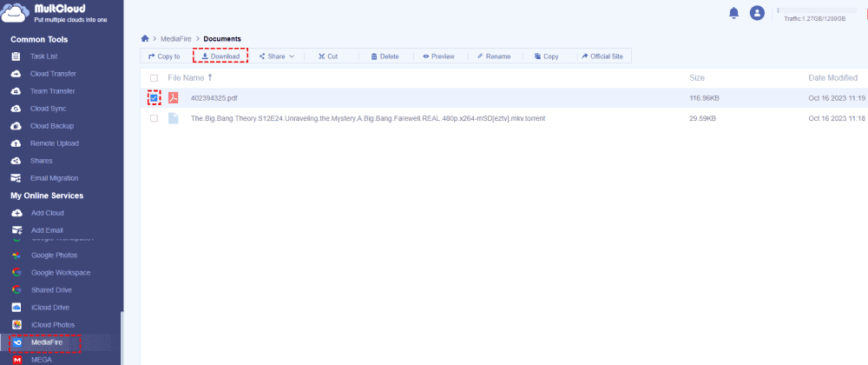The width and height of the screenshot is (868, 365).
Task: Click the Email Migration sidebar icon
Action: 16,178
